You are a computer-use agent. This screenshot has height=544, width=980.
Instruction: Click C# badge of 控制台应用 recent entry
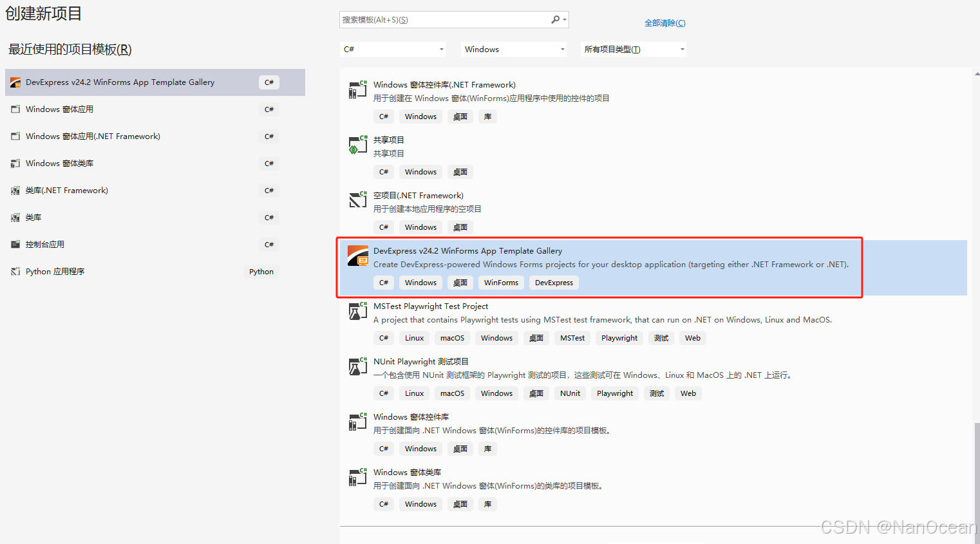(x=269, y=245)
